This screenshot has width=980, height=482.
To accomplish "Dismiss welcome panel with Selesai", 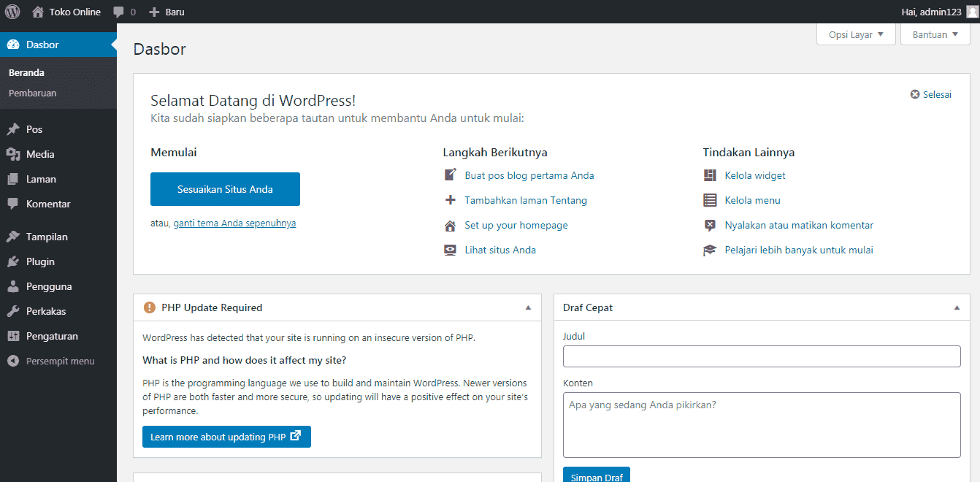I will (931, 94).
